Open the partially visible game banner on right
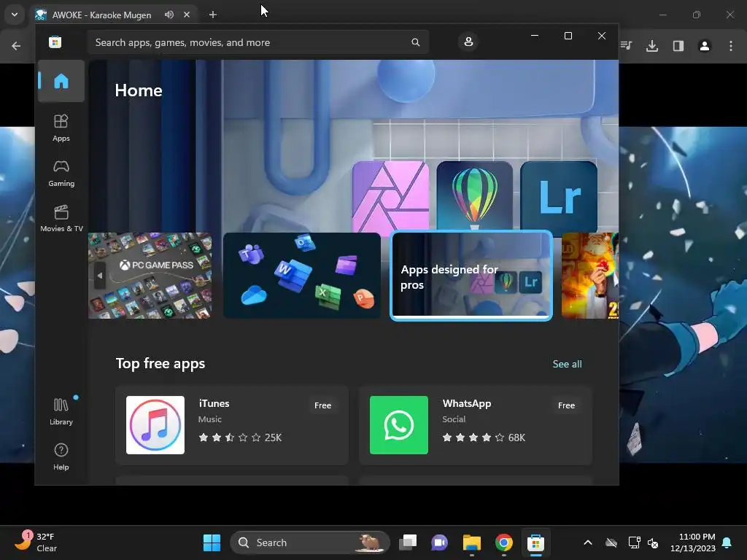 (589, 276)
